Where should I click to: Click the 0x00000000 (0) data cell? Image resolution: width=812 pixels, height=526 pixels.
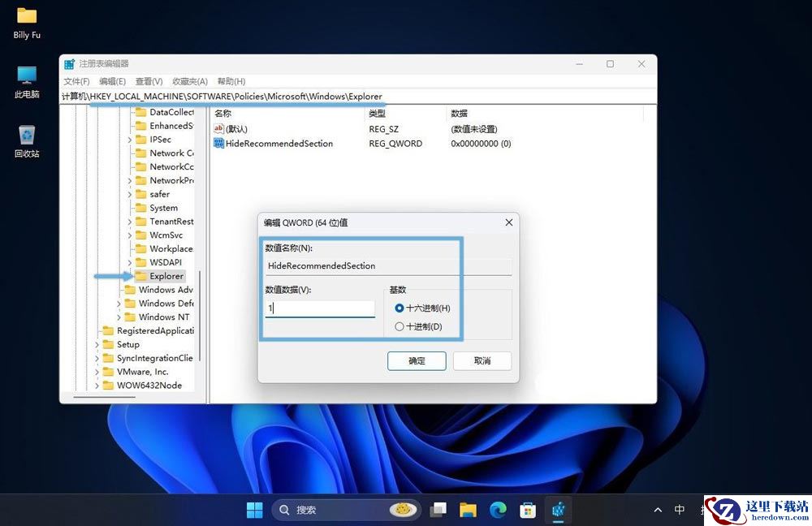tap(481, 144)
